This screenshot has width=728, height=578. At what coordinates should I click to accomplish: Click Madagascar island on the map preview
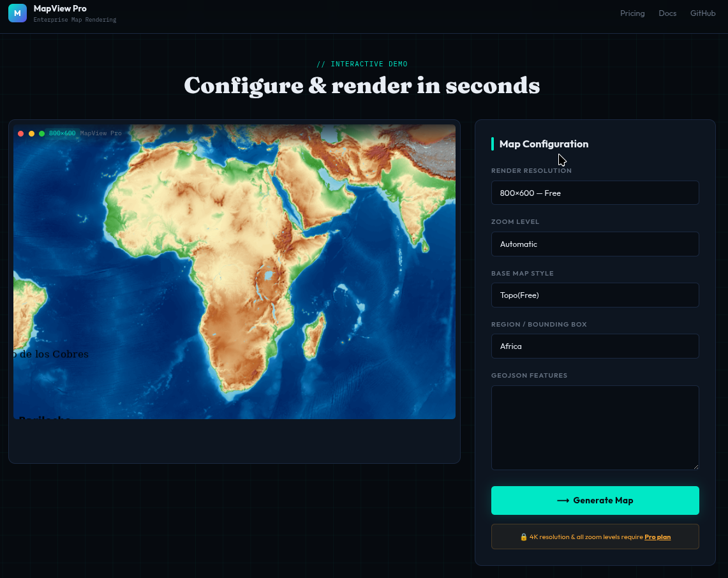[314, 337]
